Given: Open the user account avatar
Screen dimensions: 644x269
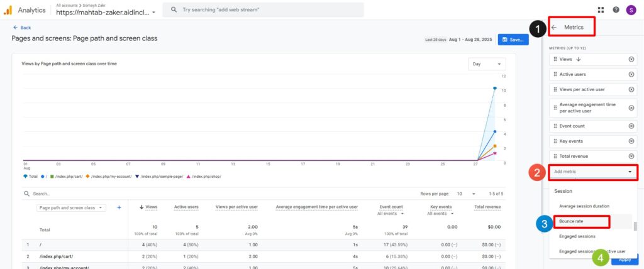Looking at the screenshot, I should pyautogui.click(x=631, y=10).
